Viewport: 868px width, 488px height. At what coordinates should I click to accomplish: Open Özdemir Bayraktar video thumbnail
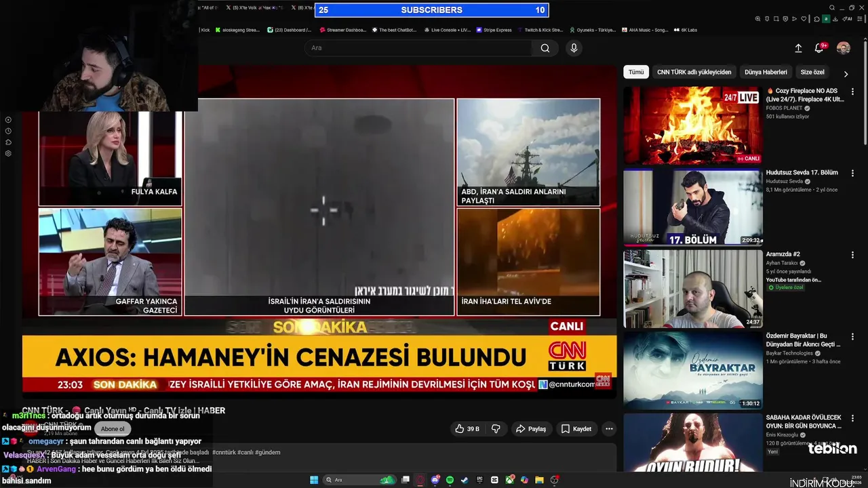tap(692, 371)
